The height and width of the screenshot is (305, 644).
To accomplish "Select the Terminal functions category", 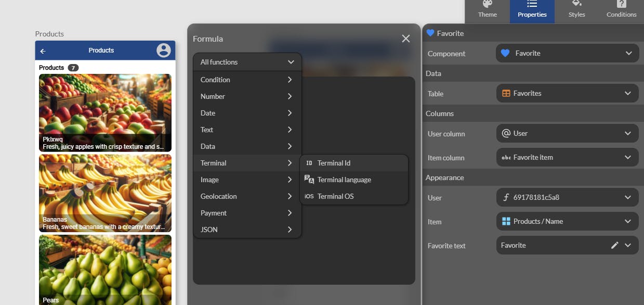I will pyautogui.click(x=247, y=163).
